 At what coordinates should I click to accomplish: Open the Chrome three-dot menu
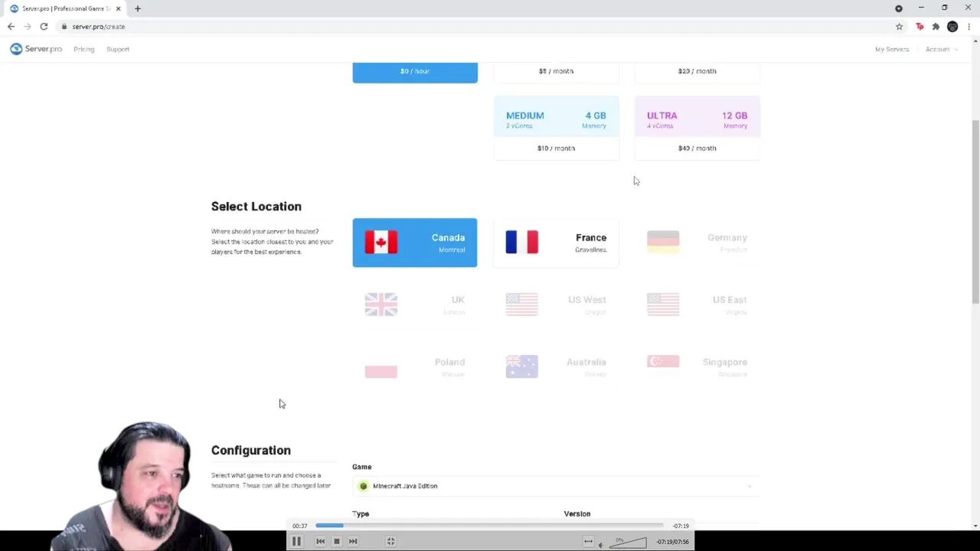[969, 27]
